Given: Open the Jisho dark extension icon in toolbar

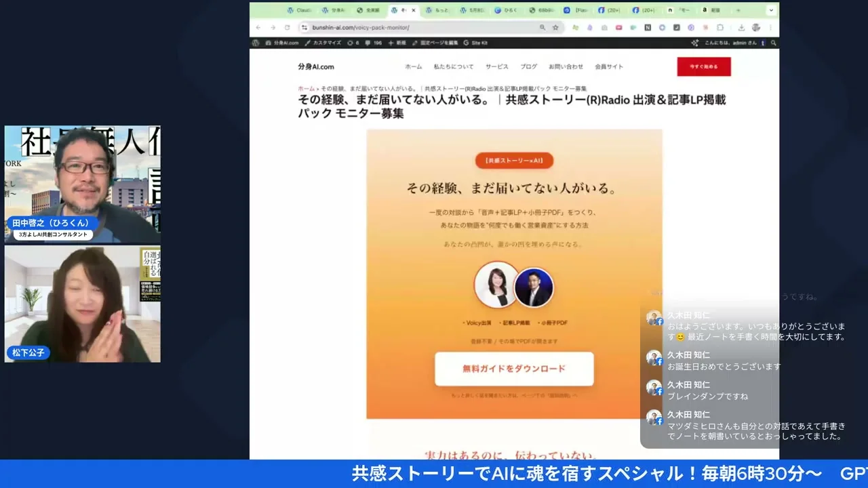Looking at the screenshot, I should [676, 27].
